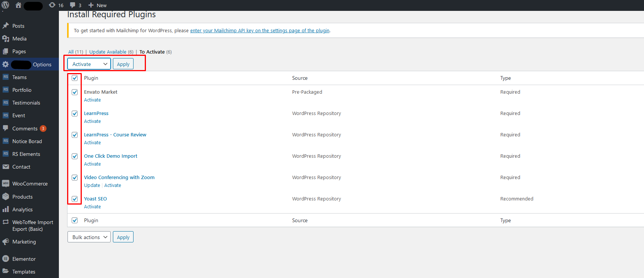Click the Analytics bar chart icon

pos(6,209)
